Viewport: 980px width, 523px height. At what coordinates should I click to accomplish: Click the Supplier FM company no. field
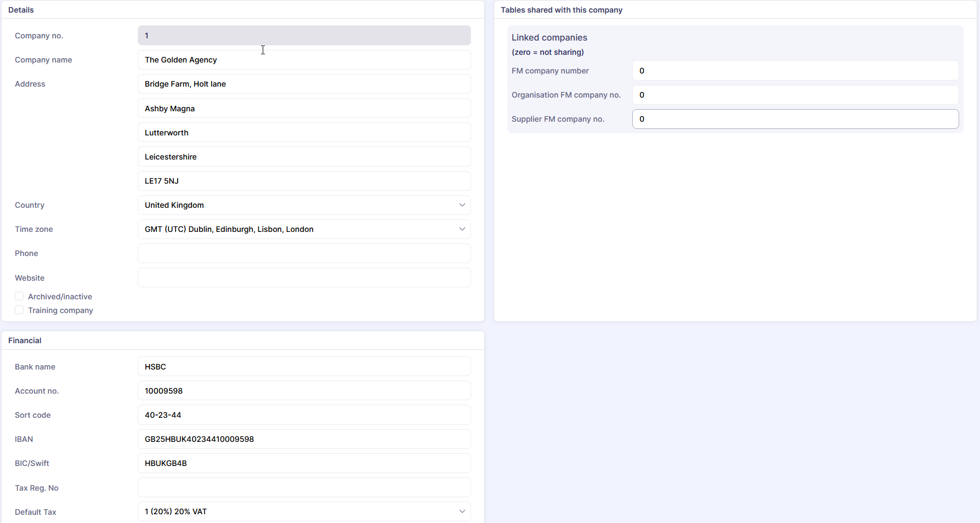[795, 119]
